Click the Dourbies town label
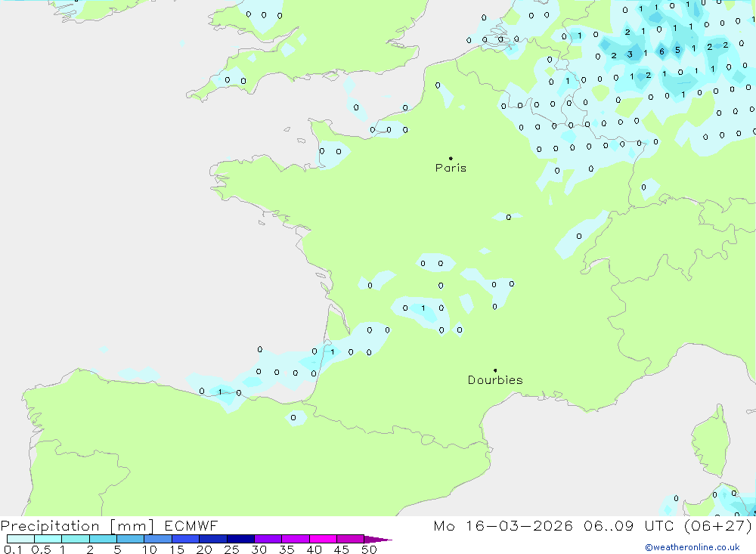Image resolution: width=756 pixels, height=554 pixels. click(x=495, y=380)
